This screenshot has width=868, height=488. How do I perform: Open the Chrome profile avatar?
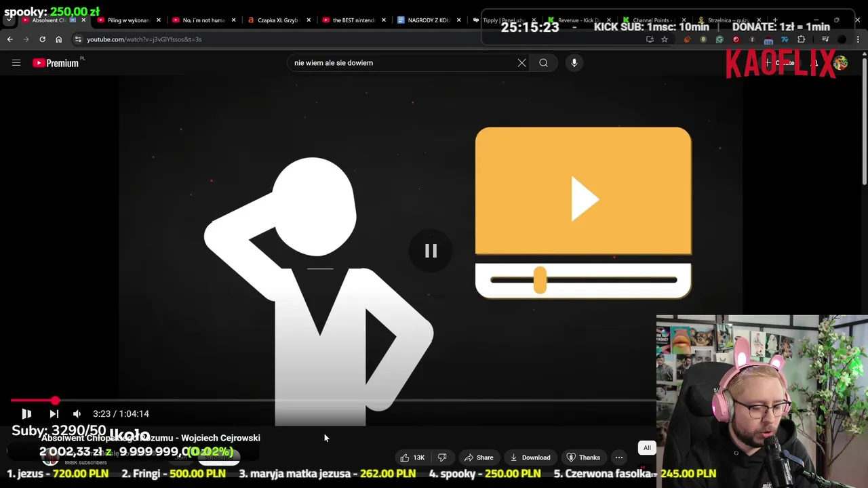pos(842,39)
